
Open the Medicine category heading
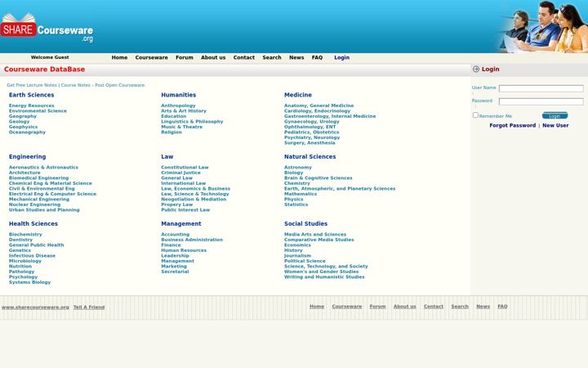298,95
